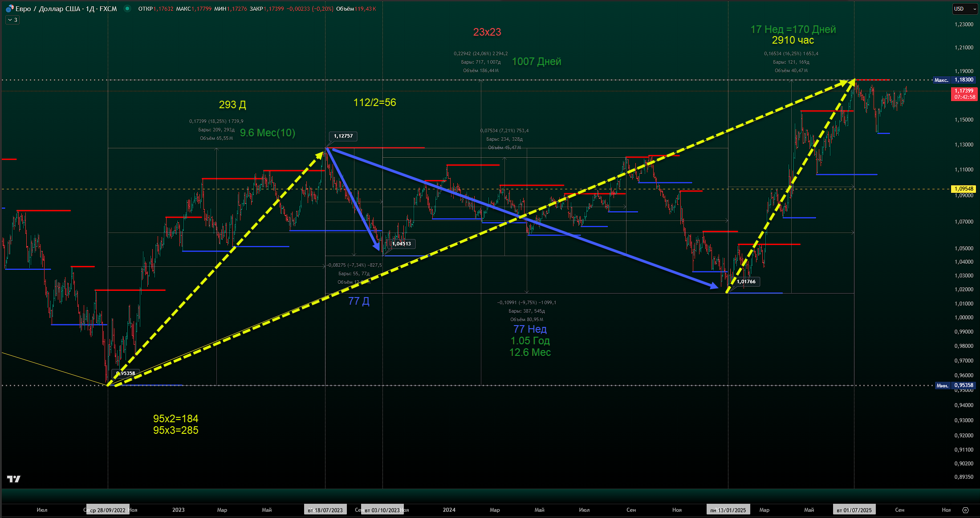Select the 1,12757 price callout label
Image resolution: width=980 pixels, height=518 pixels.
343,136
